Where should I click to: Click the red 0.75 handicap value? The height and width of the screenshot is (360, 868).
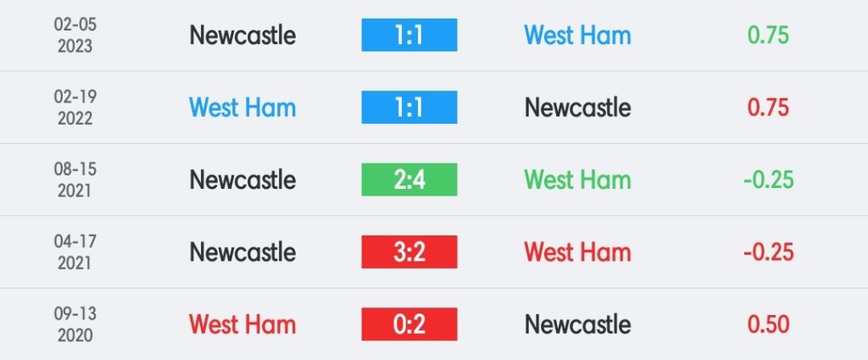click(x=768, y=108)
